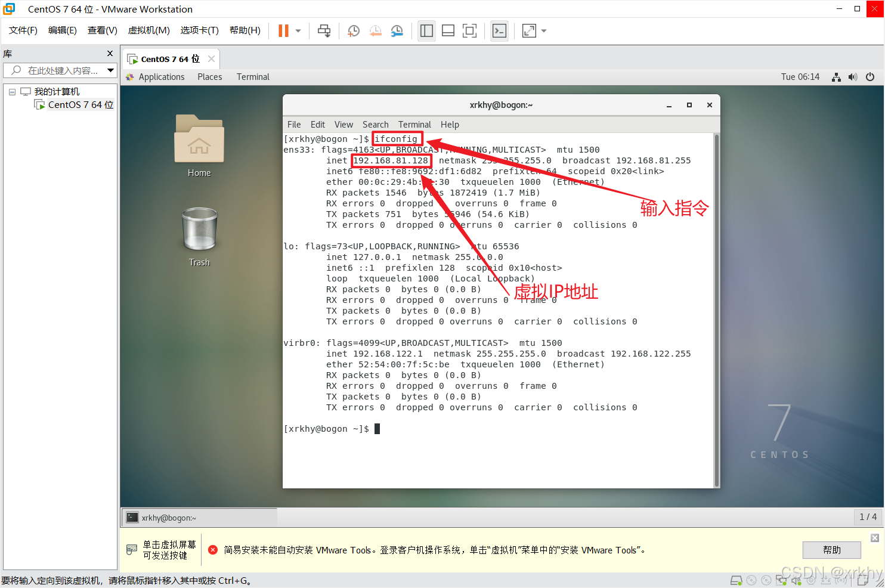This screenshot has width=885, height=588.
Task: Click the ifconfig command text
Action: point(396,139)
